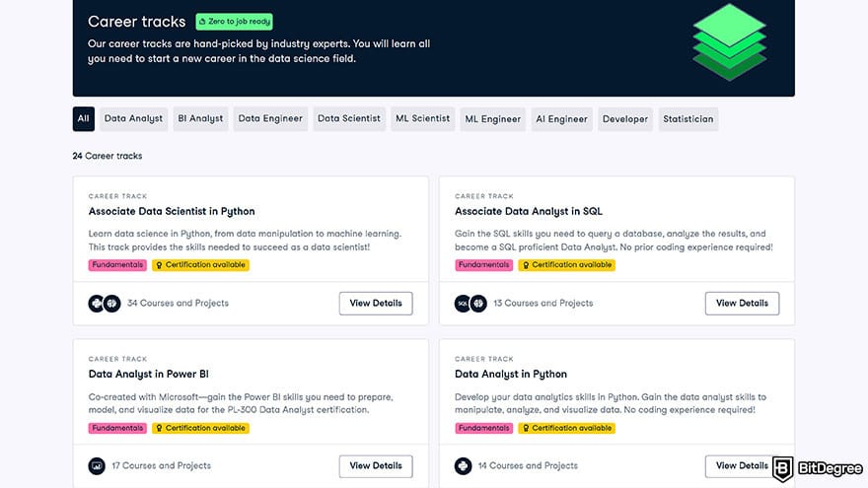Image resolution: width=868 pixels, height=488 pixels.
Task: Click Certification available tag on Power BI card
Action: point(200,428)
